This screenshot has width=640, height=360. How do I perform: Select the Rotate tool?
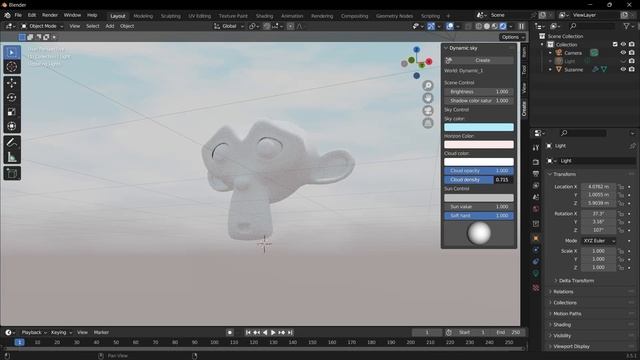click(12, 97)
